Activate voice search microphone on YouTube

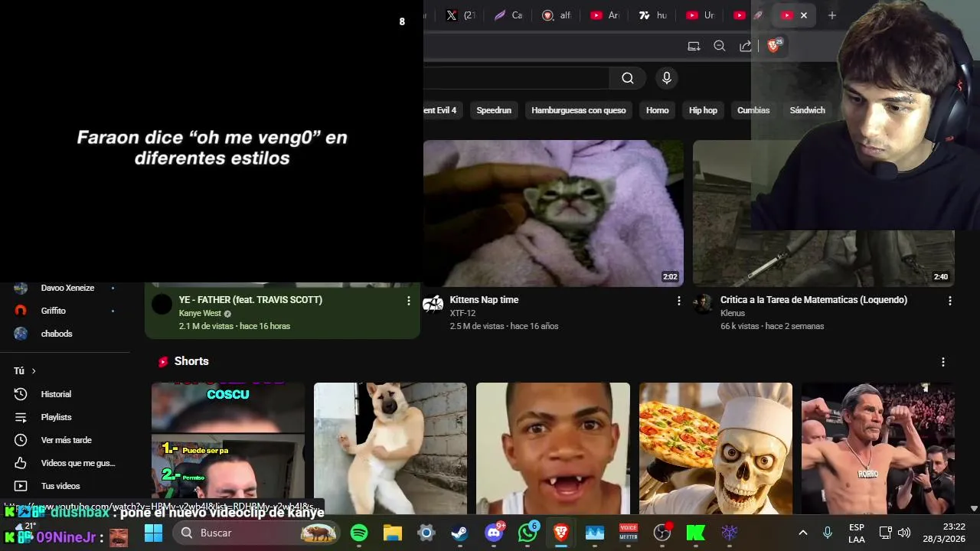(667, 78)
